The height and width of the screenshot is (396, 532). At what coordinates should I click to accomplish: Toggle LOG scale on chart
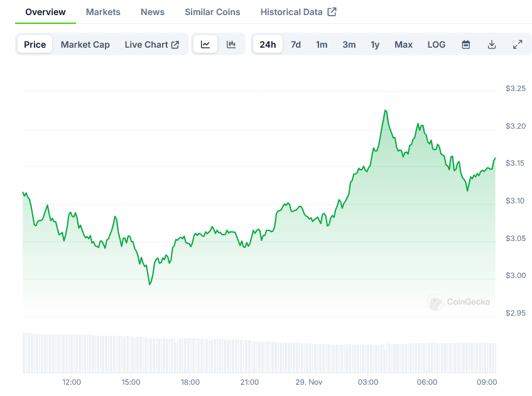pos(437,45)
